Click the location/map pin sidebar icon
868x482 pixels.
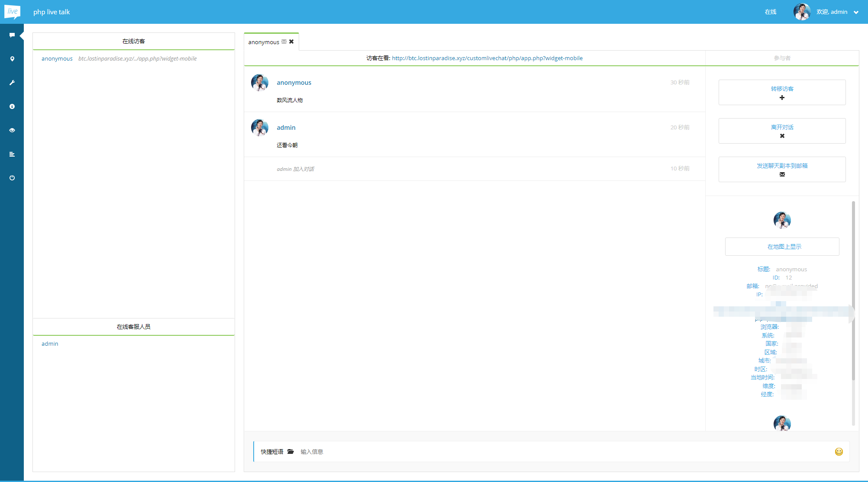(12, 59)
